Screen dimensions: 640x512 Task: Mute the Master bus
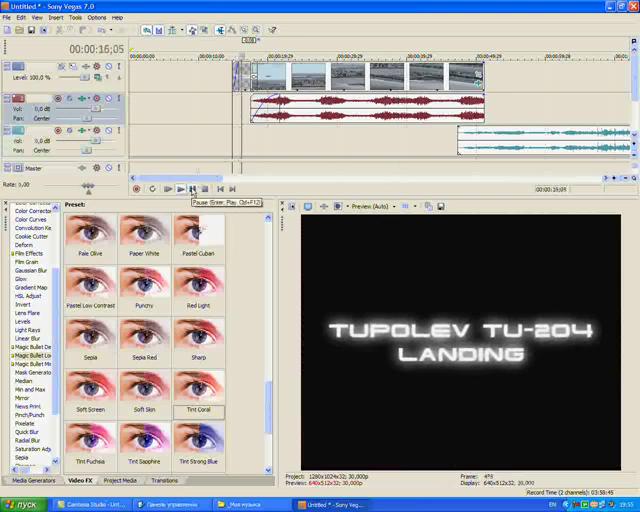pos(109,168)
